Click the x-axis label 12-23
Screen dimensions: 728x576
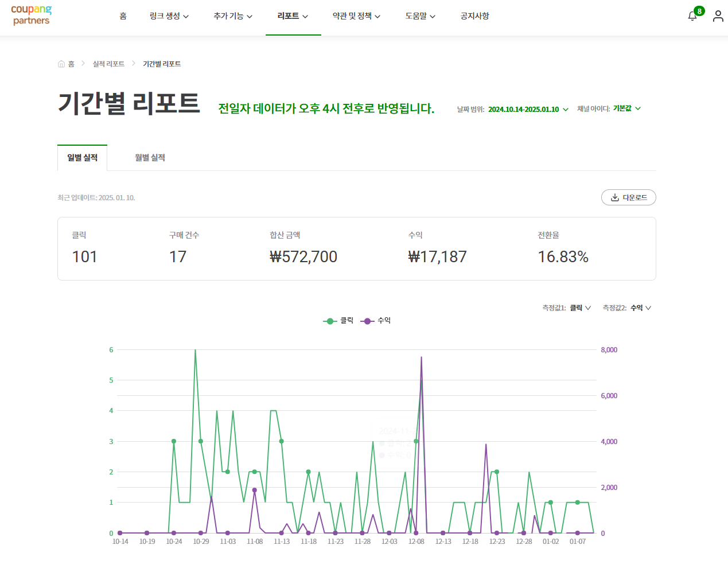[x=497, y=542]
